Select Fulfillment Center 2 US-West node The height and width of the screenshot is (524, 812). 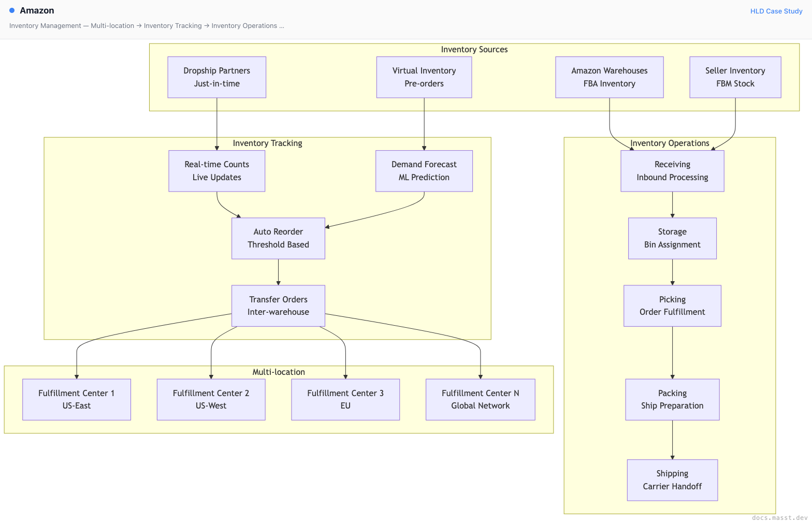[211, 399]
